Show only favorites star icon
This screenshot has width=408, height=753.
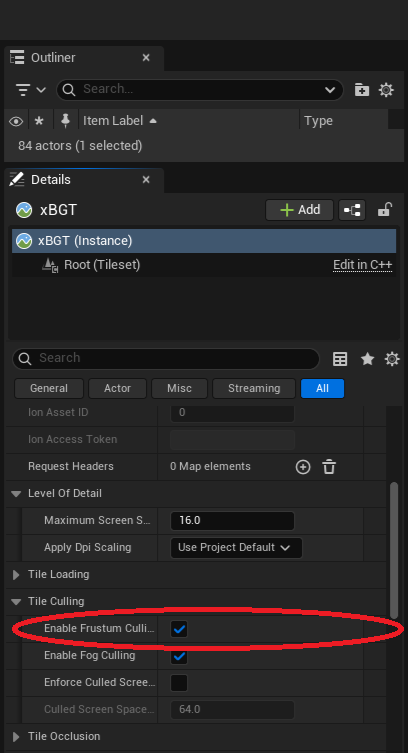[367, 359]
